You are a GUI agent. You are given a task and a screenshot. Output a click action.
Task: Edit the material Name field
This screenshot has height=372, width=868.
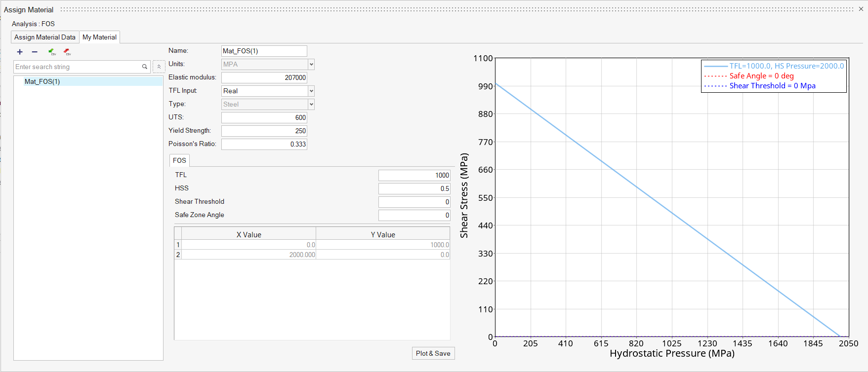(x=264, y=51)
